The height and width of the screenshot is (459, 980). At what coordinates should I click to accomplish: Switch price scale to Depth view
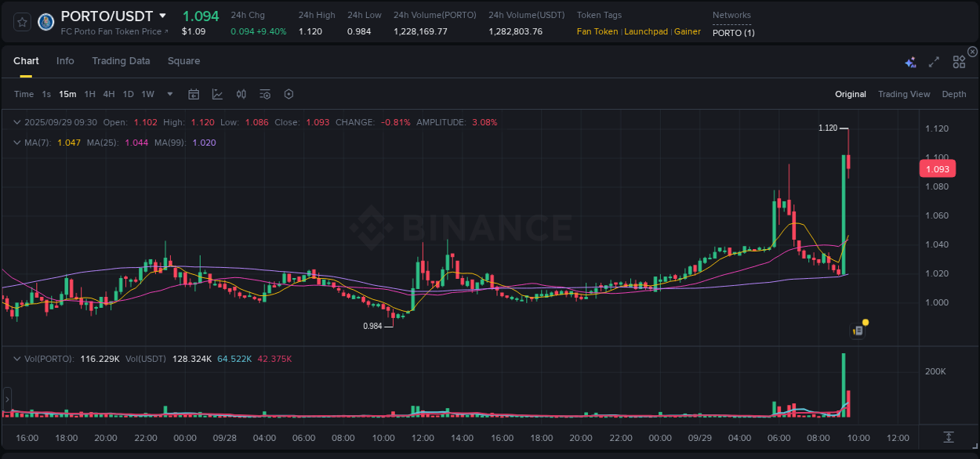(953, 94)
